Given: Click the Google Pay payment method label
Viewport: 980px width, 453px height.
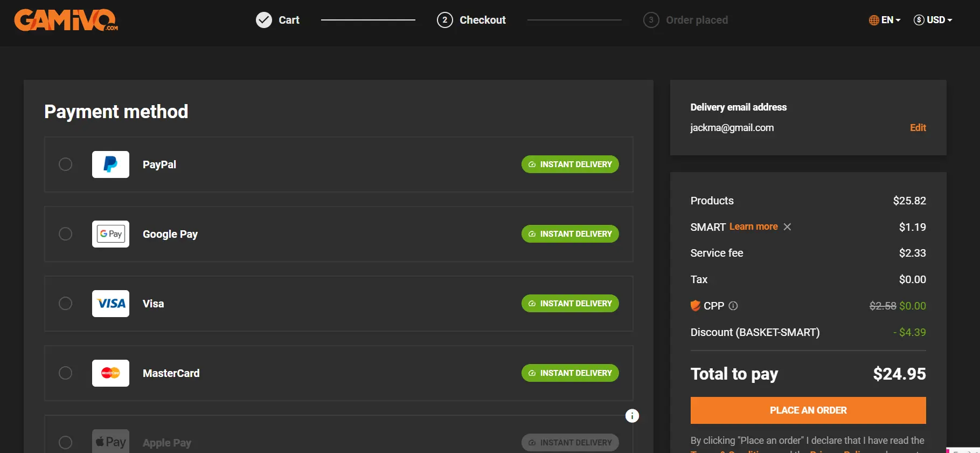Looking at the screenshot, I should (170, 234).
